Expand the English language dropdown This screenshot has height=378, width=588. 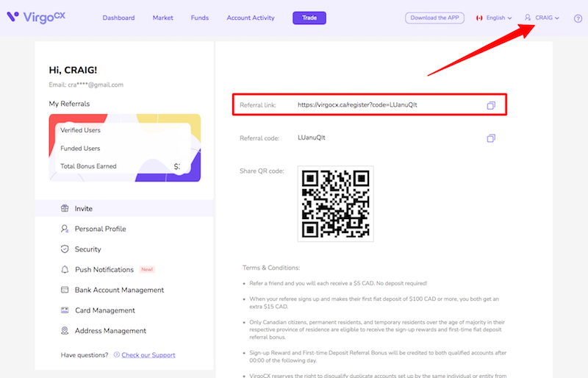tap(499, 18)
